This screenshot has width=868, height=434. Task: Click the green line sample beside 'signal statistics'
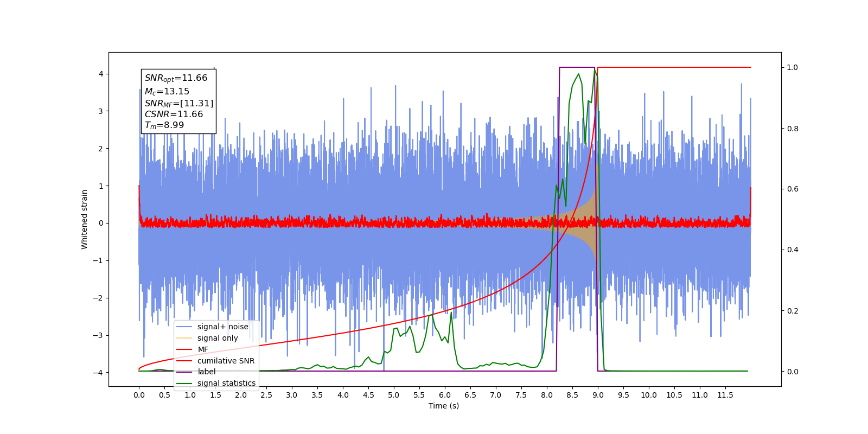pos(184,383)
